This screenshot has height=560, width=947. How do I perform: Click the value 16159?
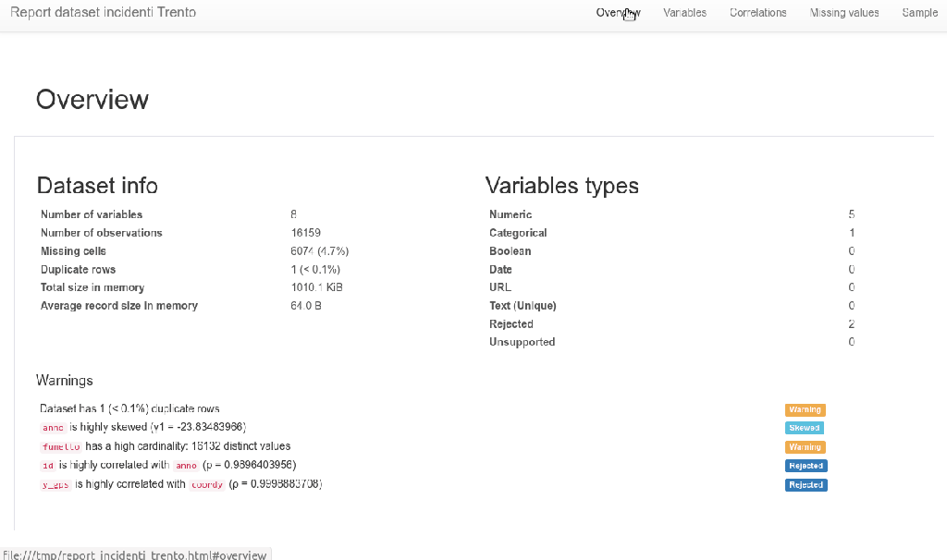(305, 232)
